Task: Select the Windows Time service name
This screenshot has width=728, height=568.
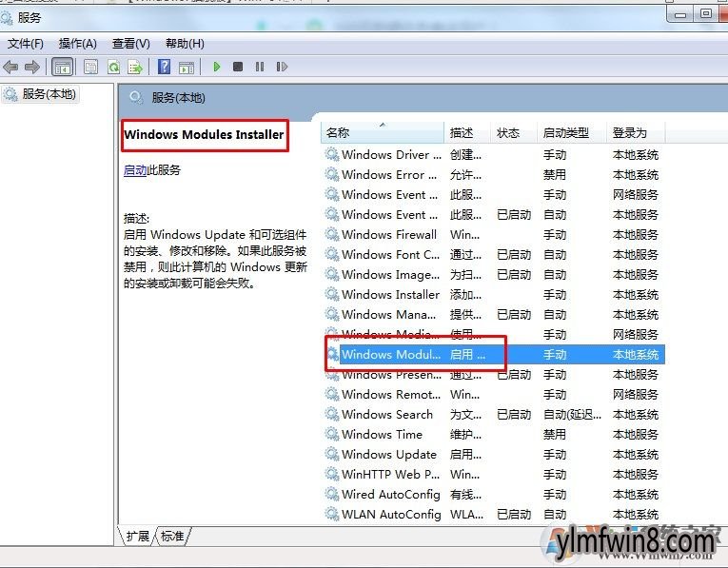Action: [383, 435]
